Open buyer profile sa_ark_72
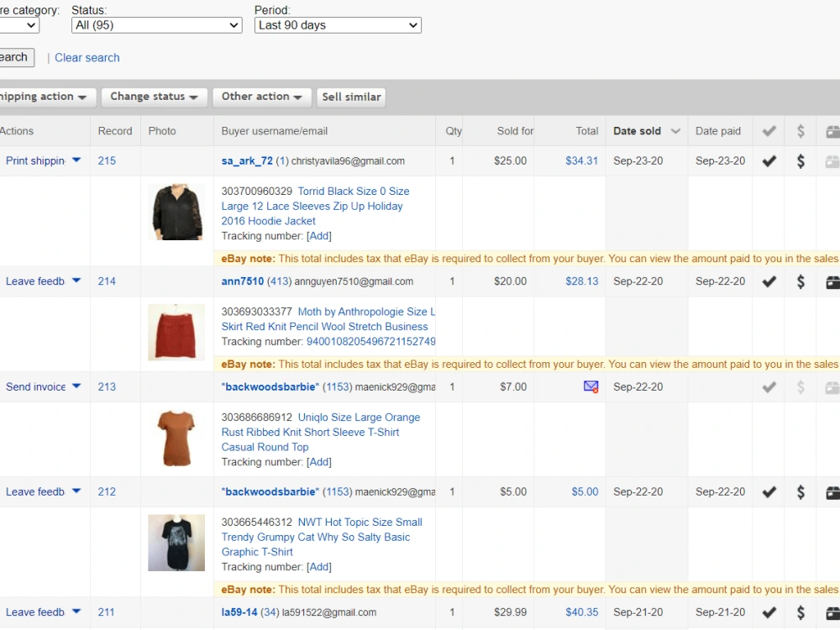The height and width of the screenshot is (630, 840). click(247, 160)
